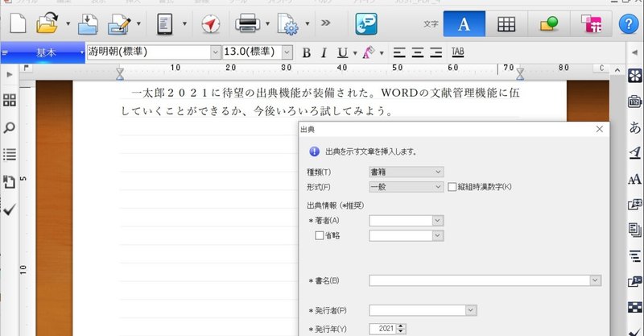Click the right indent marker on ruler
Viewport: 644px width, 336px height.
(520, 73)
